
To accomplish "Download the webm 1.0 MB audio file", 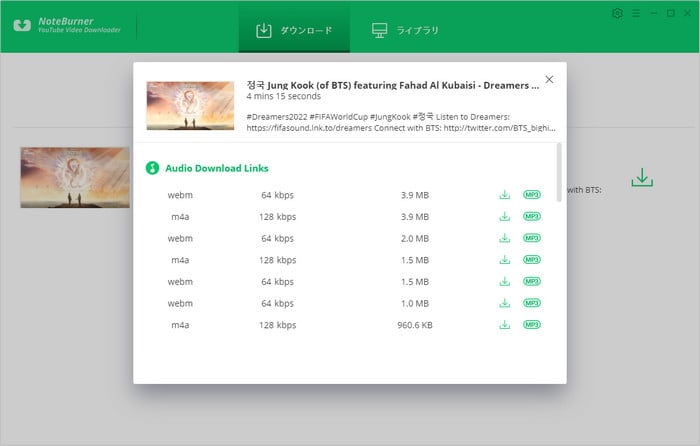I will click(x=504, y=303).
